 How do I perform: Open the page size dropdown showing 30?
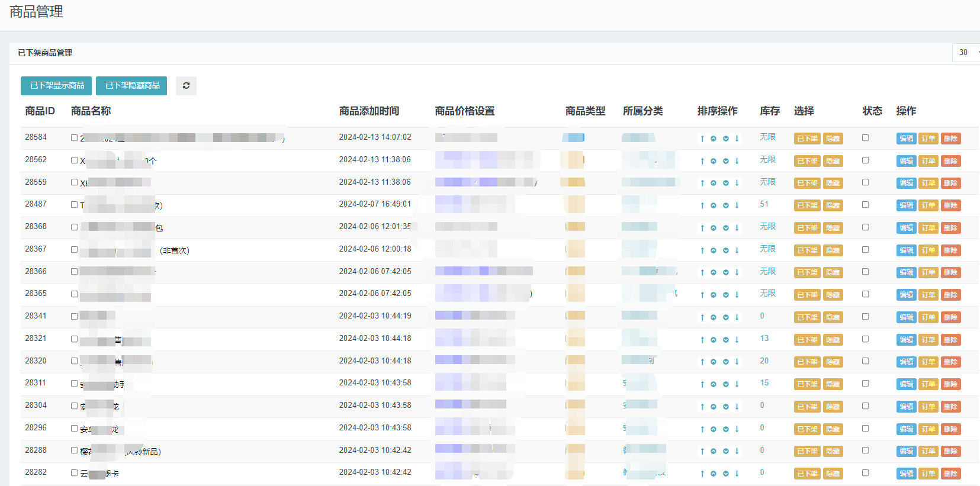coord(966,53)
